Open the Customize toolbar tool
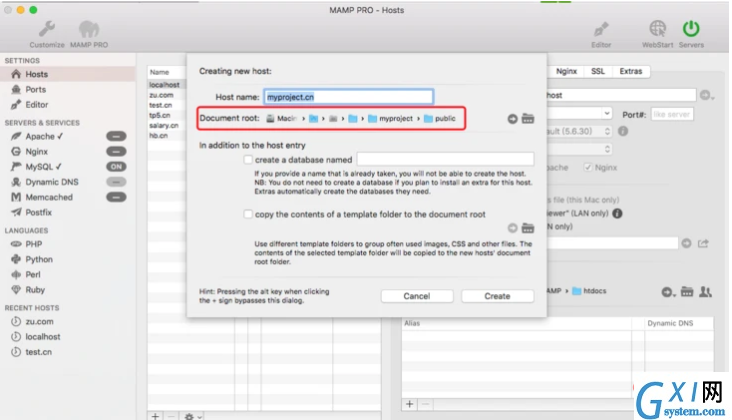Viewport: 732px width, 420px height. click(x=47, y=35)
